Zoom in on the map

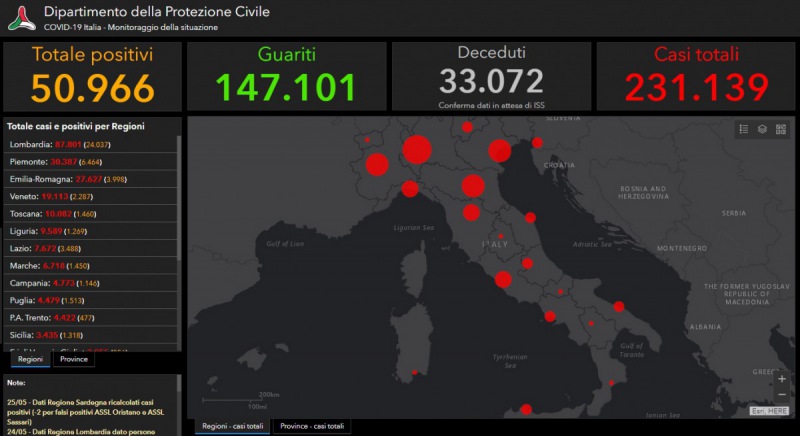[782, 378]
